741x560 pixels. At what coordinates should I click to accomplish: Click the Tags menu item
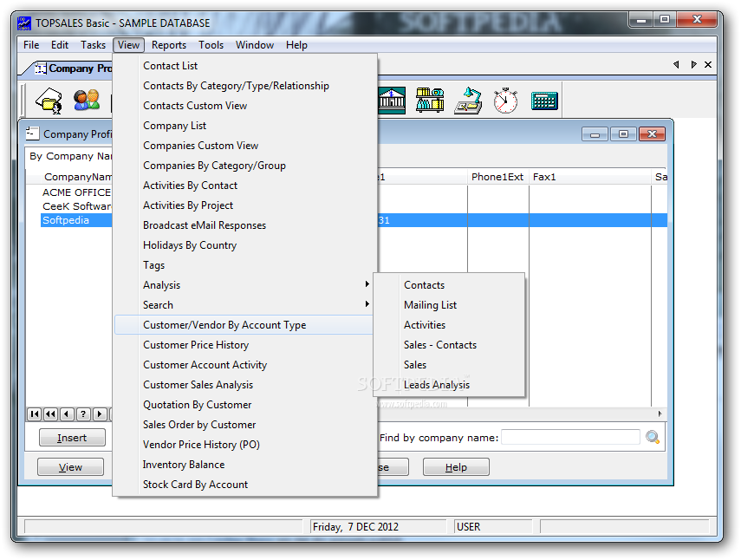click(x=244, y=265)
